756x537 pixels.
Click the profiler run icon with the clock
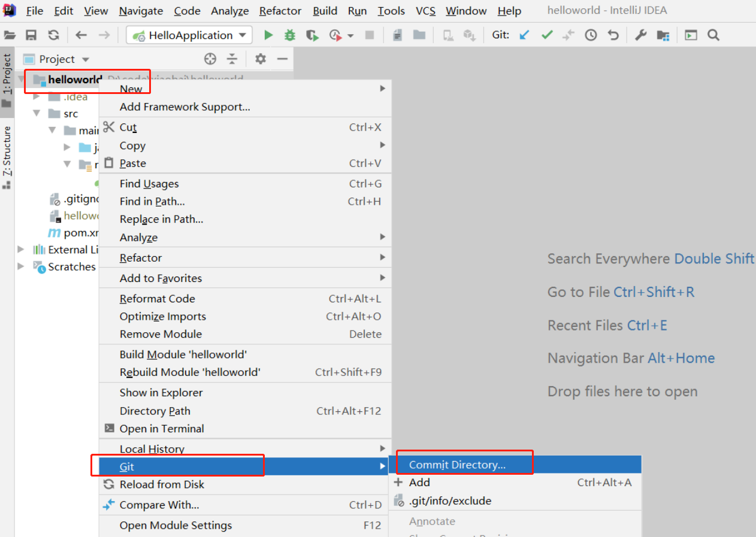(335, 35)
